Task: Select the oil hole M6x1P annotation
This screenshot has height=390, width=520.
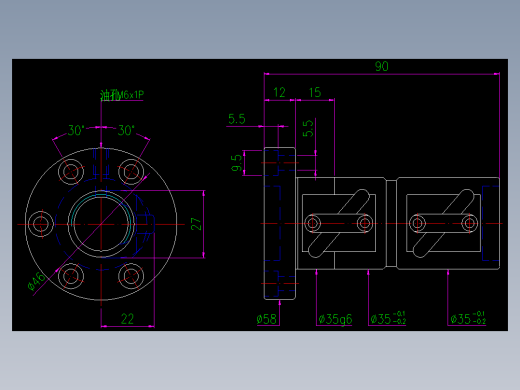Action: (x=122, y=95)
